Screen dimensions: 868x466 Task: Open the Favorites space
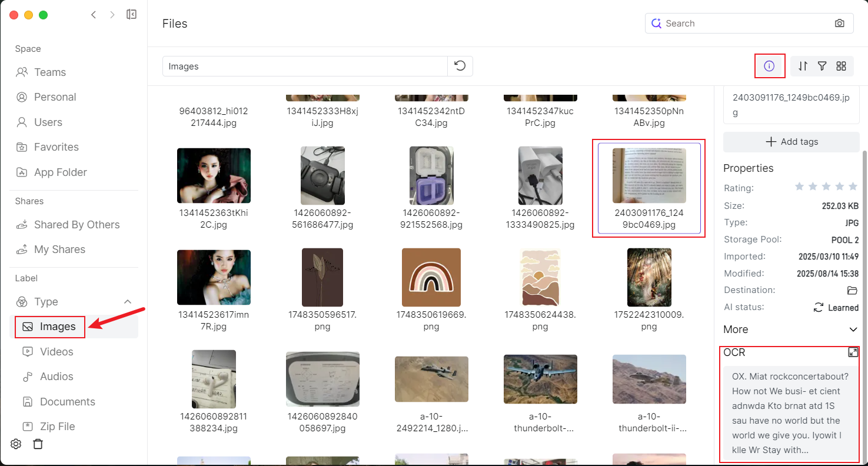point(56,147)
